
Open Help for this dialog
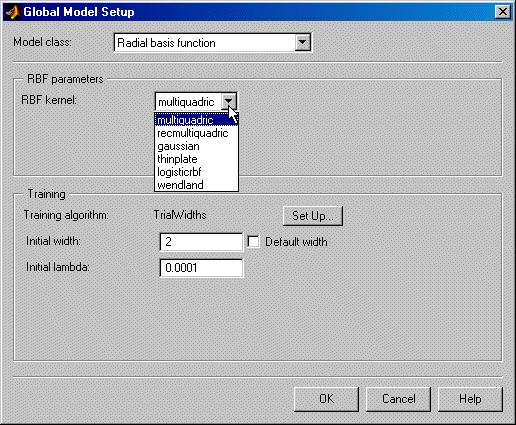pos(470,399)
